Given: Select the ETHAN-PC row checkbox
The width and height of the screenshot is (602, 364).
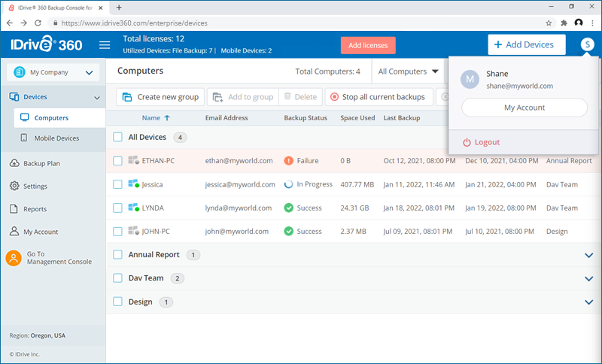Looking at the screenshot, I should [x=118, y=161].
